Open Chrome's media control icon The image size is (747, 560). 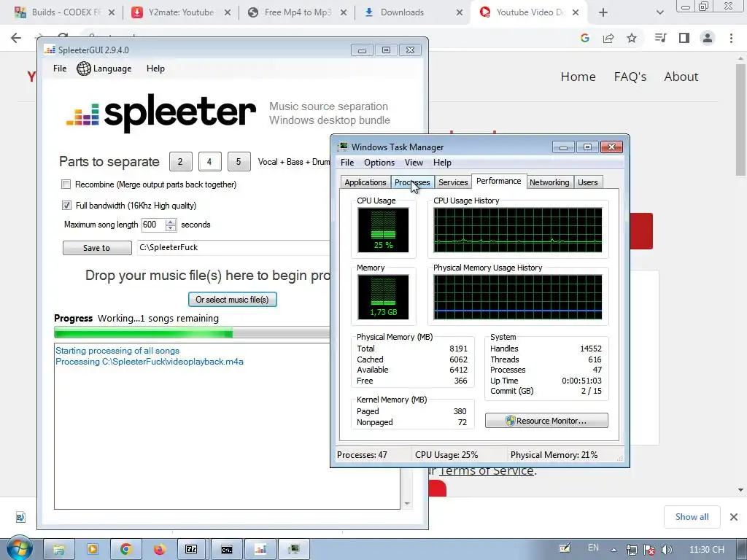(660, 38)
